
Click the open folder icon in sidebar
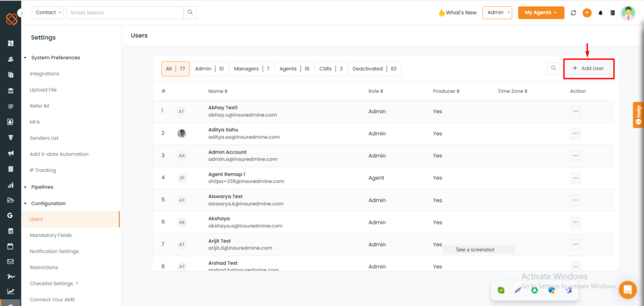(x=11, y=200)
